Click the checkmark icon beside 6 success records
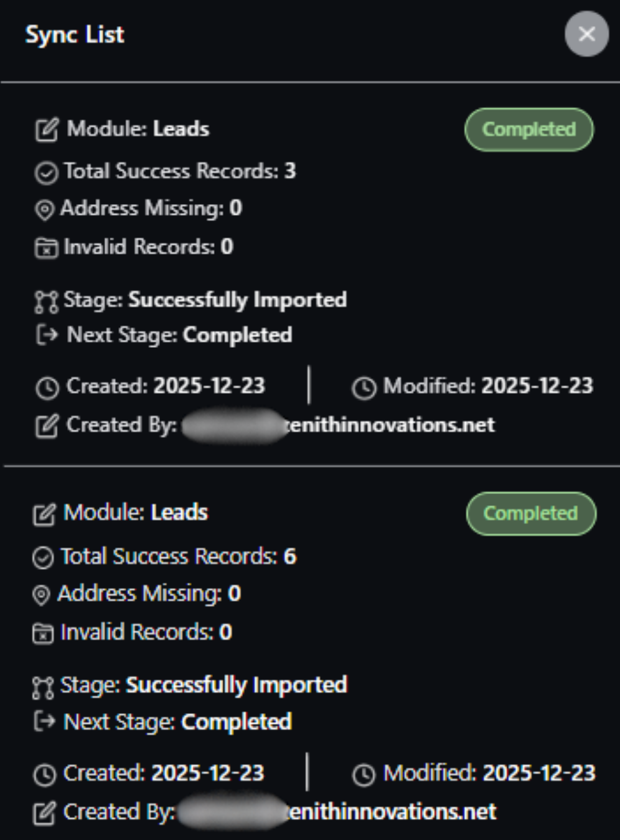The width and height of the screenshot is (620, 840). tap(43, 558)
